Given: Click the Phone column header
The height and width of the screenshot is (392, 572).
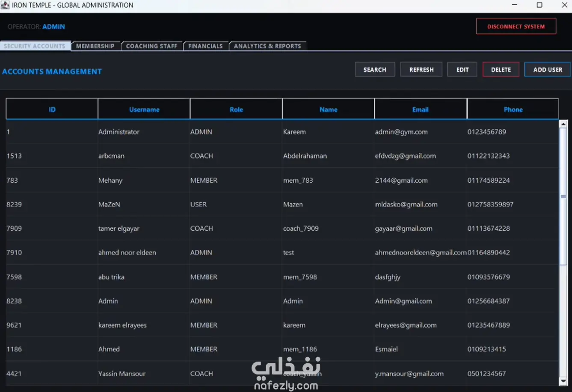Looking at the screenshot, I should [513, 109].
